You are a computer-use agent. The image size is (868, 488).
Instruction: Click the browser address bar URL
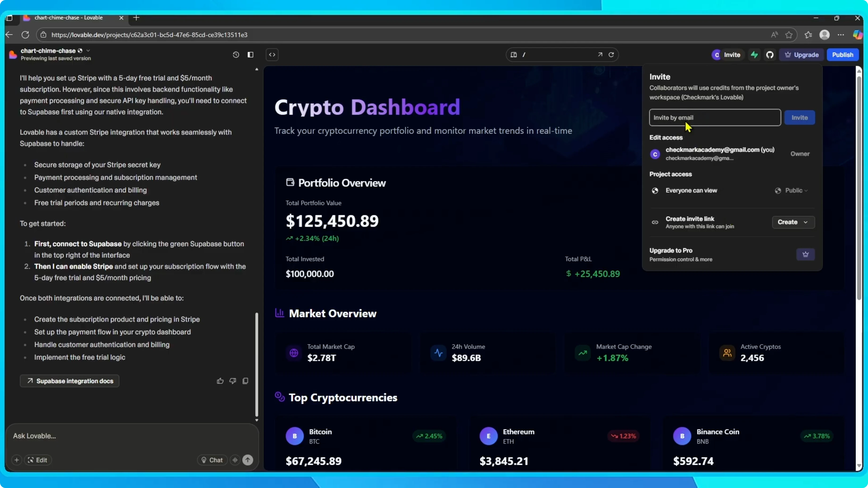click(149, 35)
